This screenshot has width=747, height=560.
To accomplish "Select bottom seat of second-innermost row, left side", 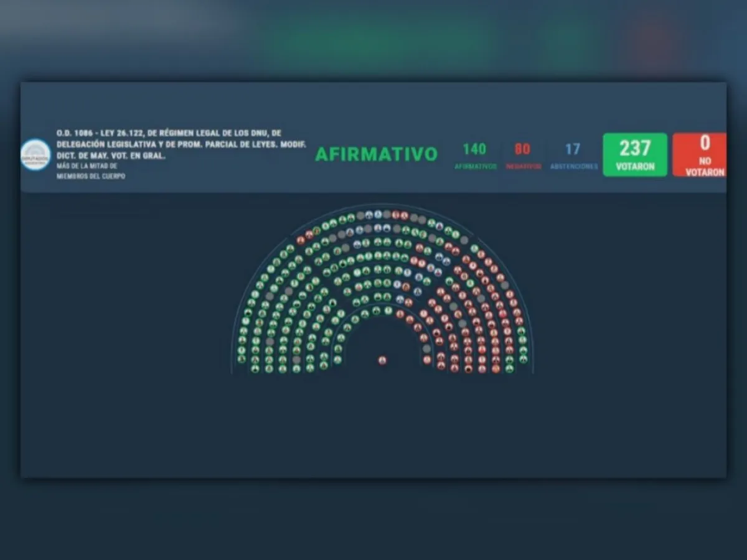I will pyautogui.click(x=324, y=366).
